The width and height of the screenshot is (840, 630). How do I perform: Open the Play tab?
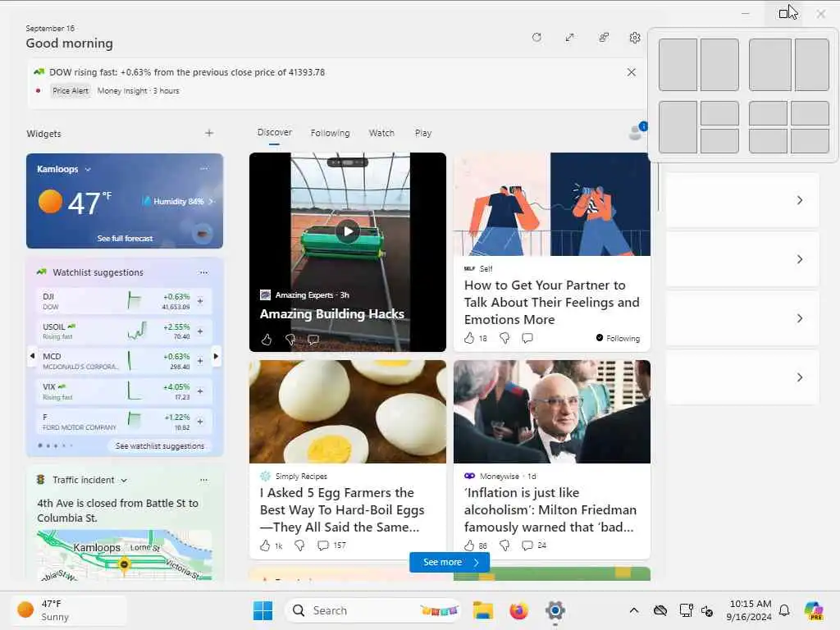[x=422, y=133]
